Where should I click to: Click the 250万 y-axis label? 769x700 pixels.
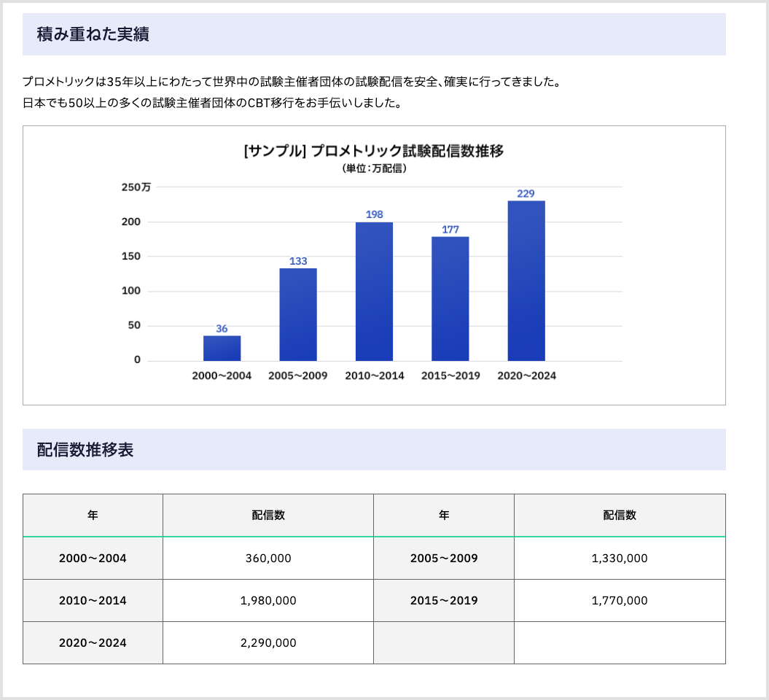pos(136,187)
